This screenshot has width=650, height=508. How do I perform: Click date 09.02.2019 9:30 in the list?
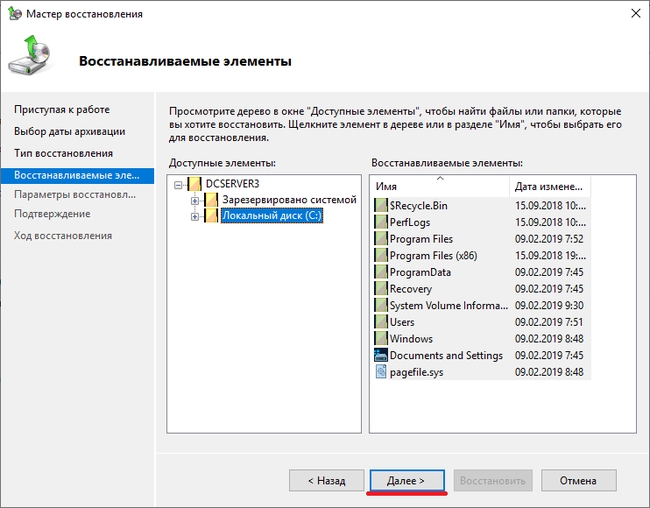(x=549, y=306)
